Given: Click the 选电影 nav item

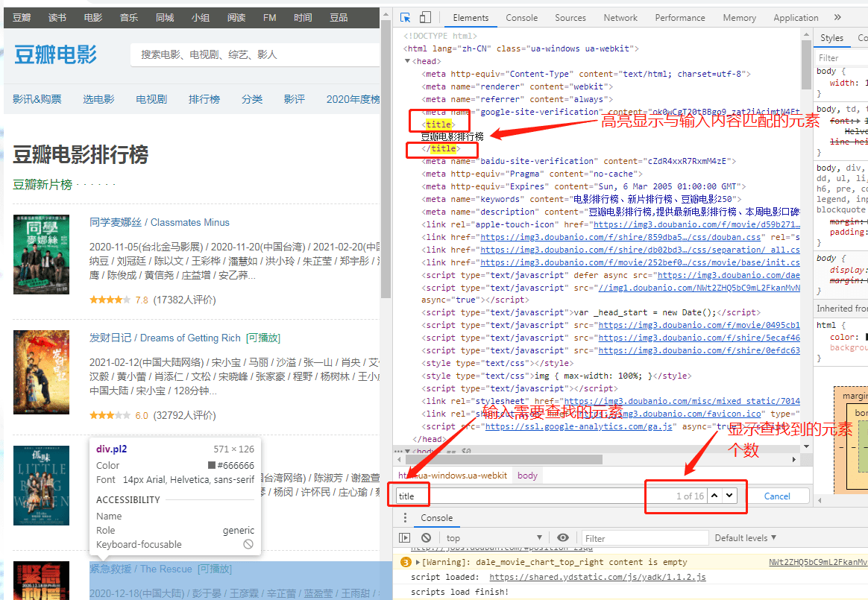Looking at the screenshot, I should [x=98, y=99].
